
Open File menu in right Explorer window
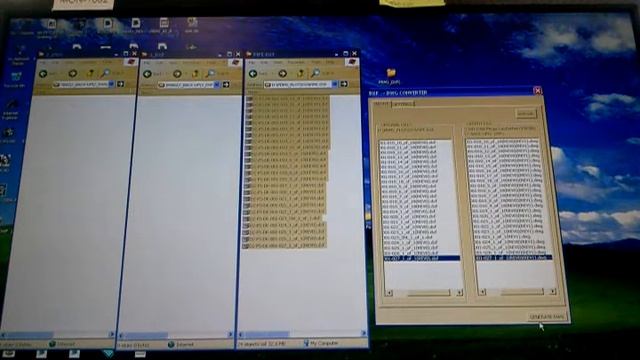(252, 63)
